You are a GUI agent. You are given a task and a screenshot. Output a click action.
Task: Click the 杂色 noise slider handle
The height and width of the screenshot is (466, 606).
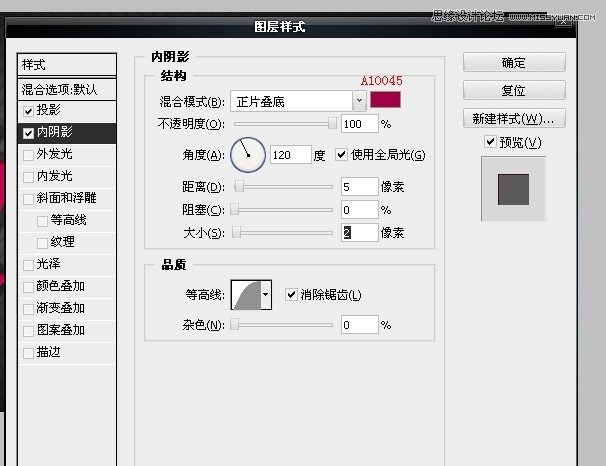coord(235,324)
